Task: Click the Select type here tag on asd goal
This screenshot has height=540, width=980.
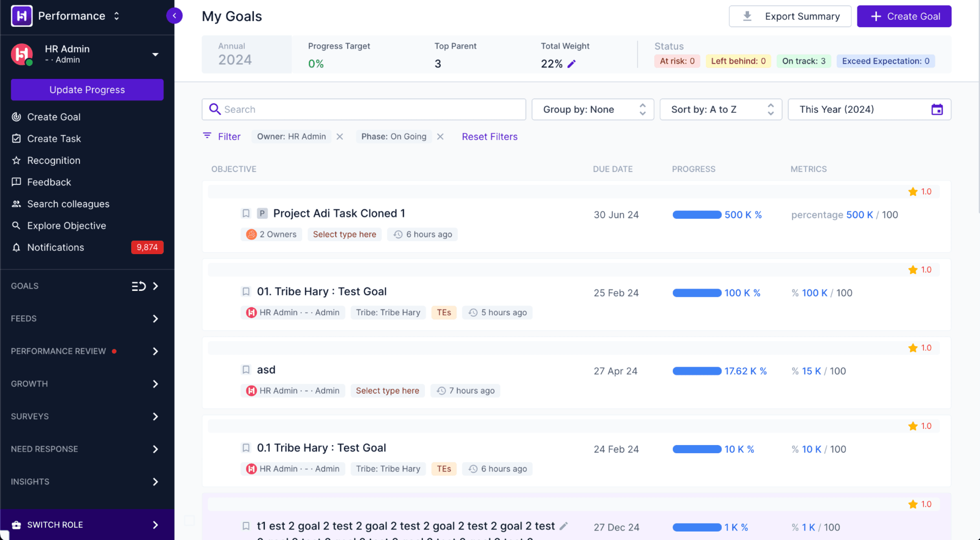Action: (x=387, y=391)
